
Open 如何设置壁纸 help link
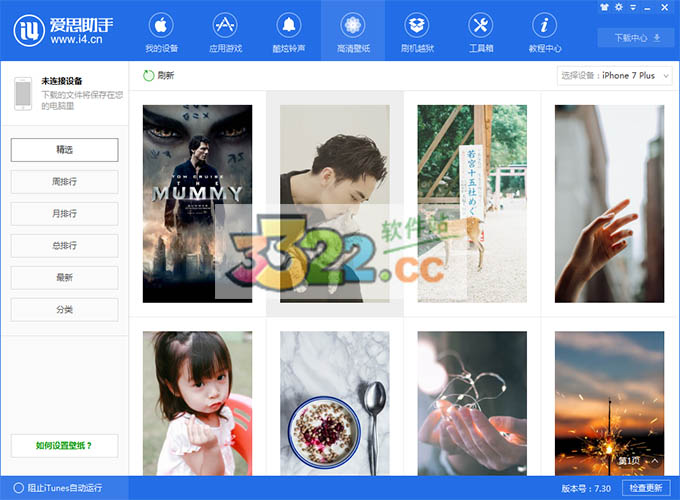65,445
